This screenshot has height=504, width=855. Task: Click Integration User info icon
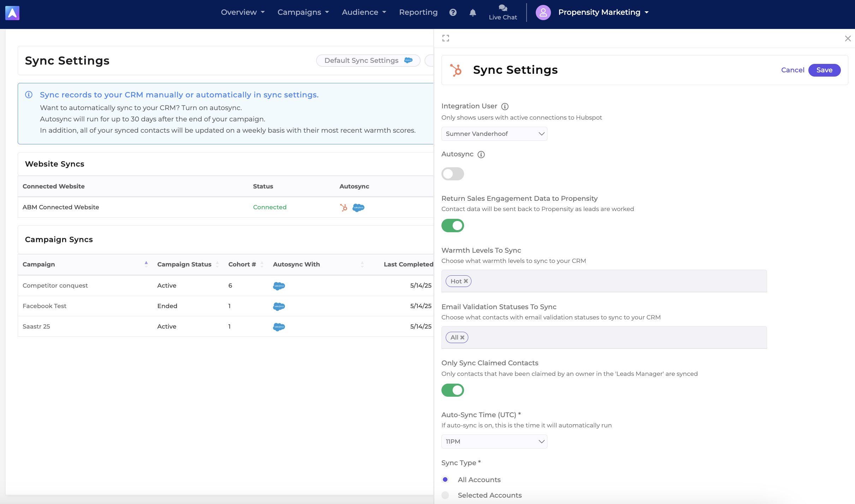[505, 106]
